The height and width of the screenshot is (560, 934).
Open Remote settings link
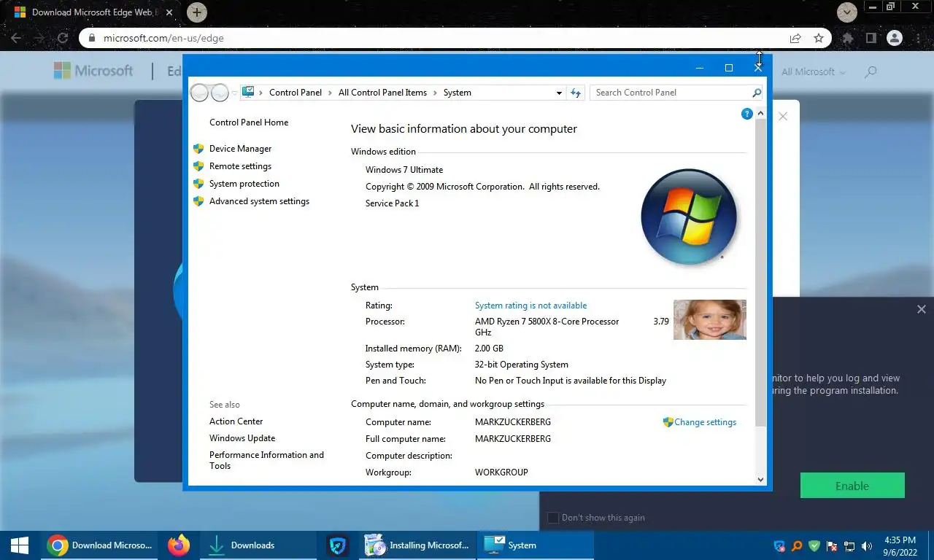pos(240,166)
